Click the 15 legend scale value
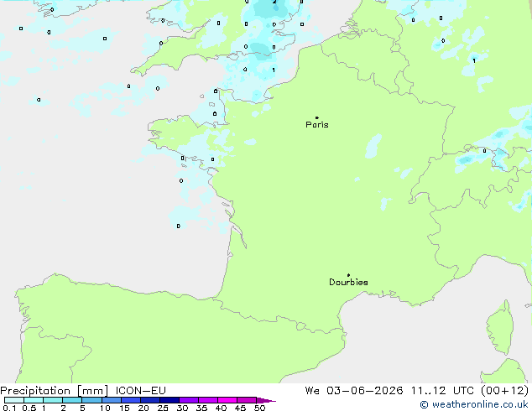 pyautogui.click(x=124, y=408)
